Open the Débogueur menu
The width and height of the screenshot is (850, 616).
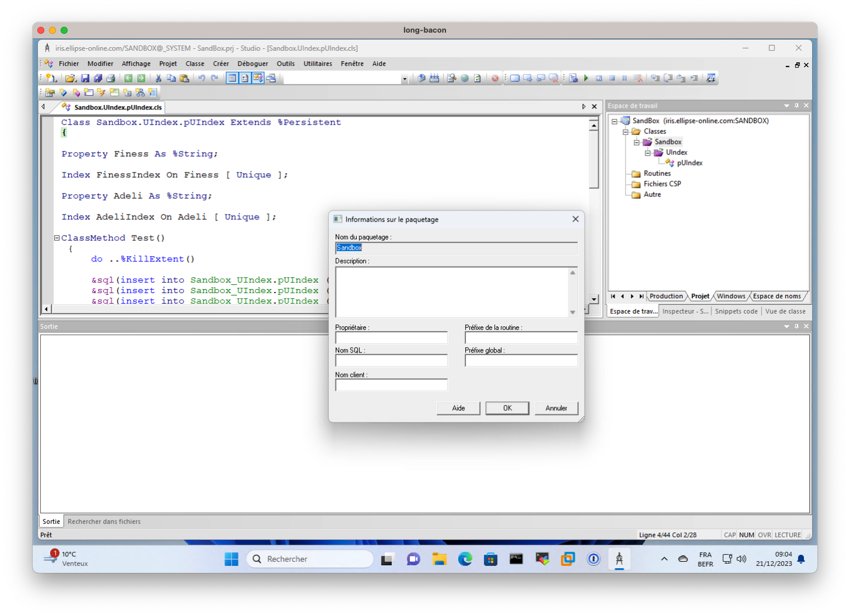(252, 64)
